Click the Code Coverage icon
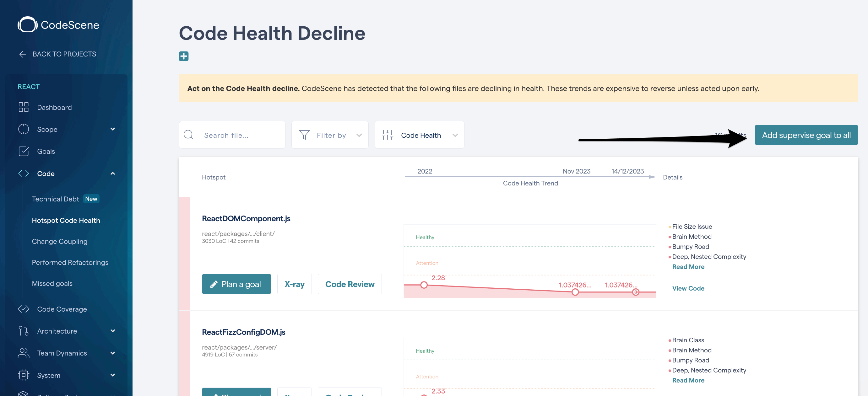This screenshot has height=396, width=868. click(24, 309)
